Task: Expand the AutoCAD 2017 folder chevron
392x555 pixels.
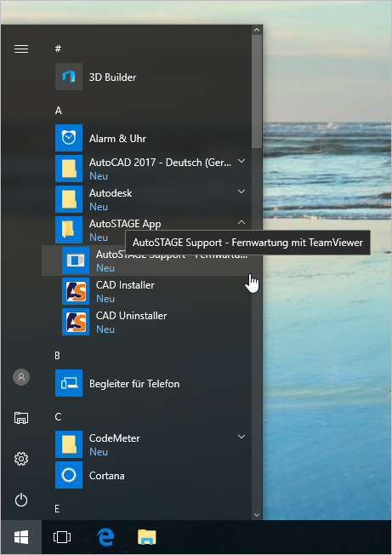Action: [241, 162]
